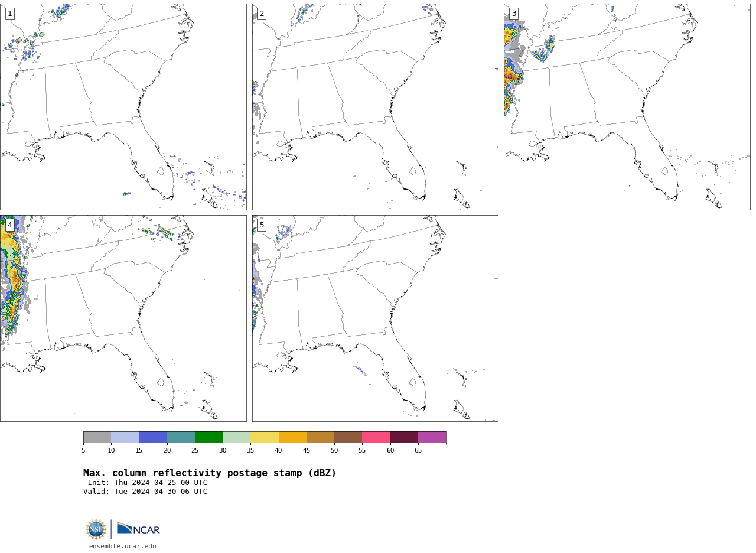The width and height of the screenshot is (756, 553).
Task: Click the Init: Thu 2024-04-25 00 UTC text
Action: point(148,483)
